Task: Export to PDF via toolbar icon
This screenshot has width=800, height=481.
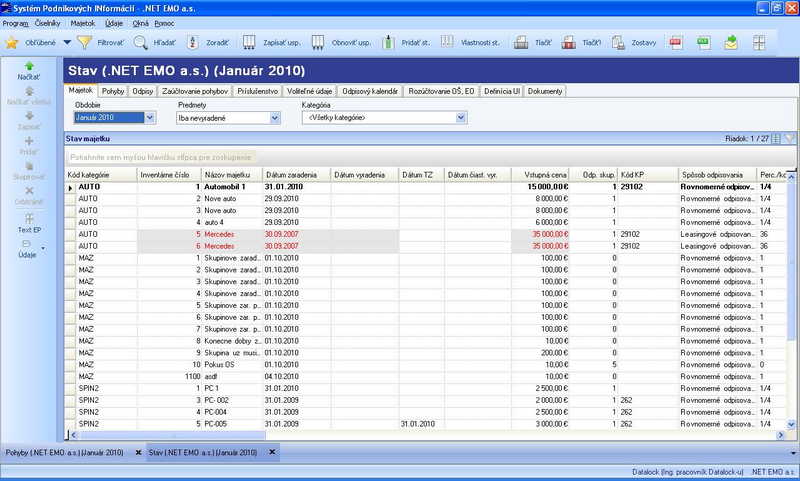Action: pos(676,43)
